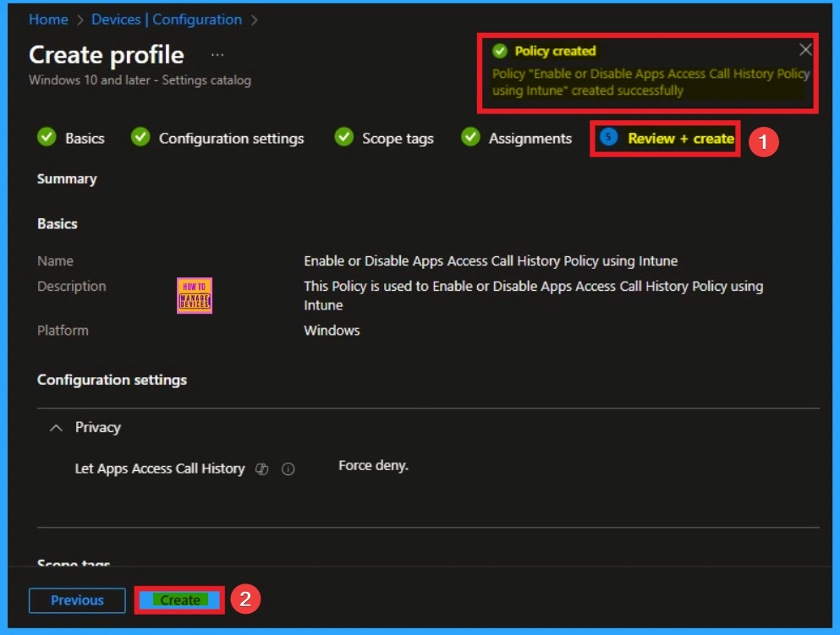Click the Assignments step checkmark icon
Screen dimensions: 840x635
pyautogui.click(x=470, y=136)
